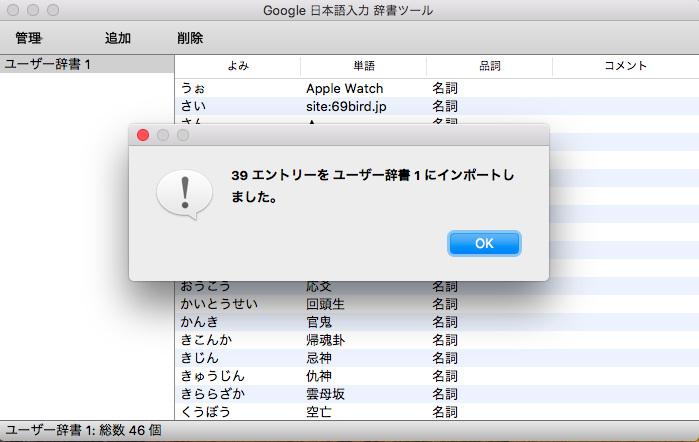
Task: Select the かいとうせい reading cell
Action: pyautogui.click(x=238, y=304)
